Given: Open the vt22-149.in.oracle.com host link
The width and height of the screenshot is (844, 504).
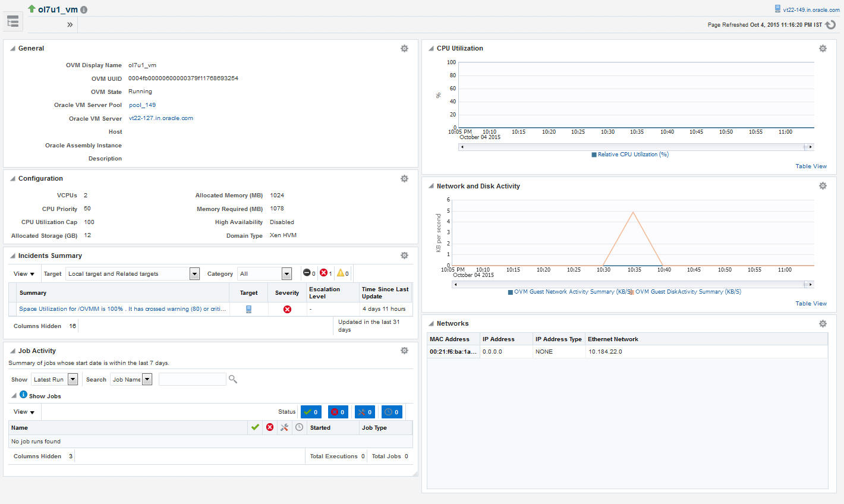Looking at the screenshot, I should click(x=811, y=10).
